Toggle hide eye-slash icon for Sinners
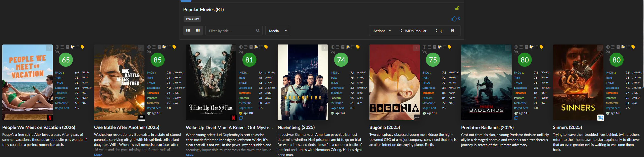The image size is (644, 157). pos(608,52)
